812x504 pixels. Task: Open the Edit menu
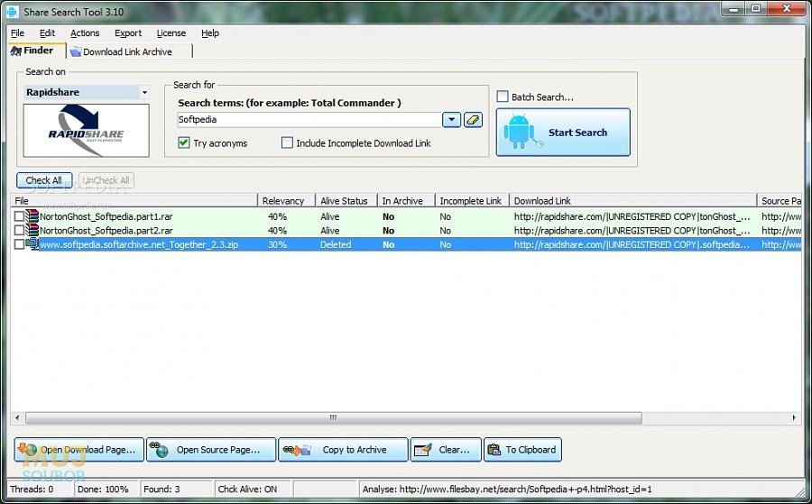click(47, 33)
